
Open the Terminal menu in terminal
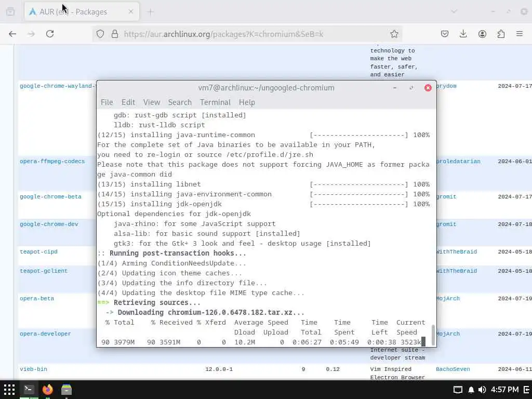pyautogui.click(x=215, y=102)
